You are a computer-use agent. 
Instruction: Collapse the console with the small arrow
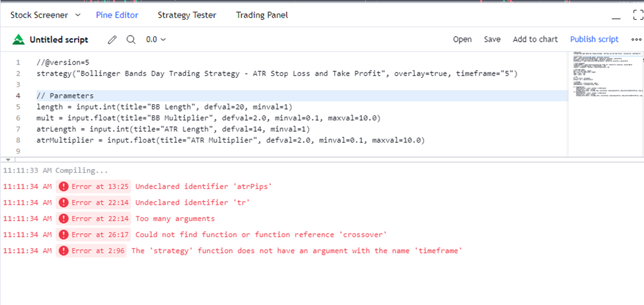point(7,159)
